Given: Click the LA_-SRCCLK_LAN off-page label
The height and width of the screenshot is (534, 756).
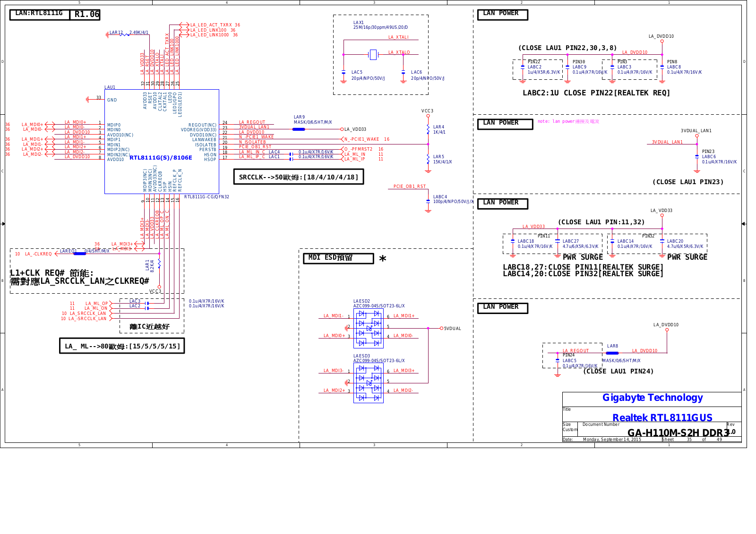Looking at the screenshot, I should point(87,319).
